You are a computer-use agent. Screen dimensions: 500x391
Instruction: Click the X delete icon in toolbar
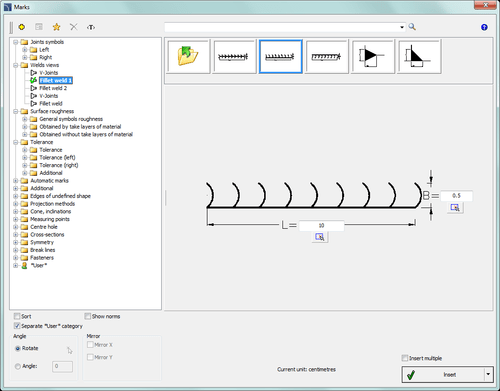point(74,27)
